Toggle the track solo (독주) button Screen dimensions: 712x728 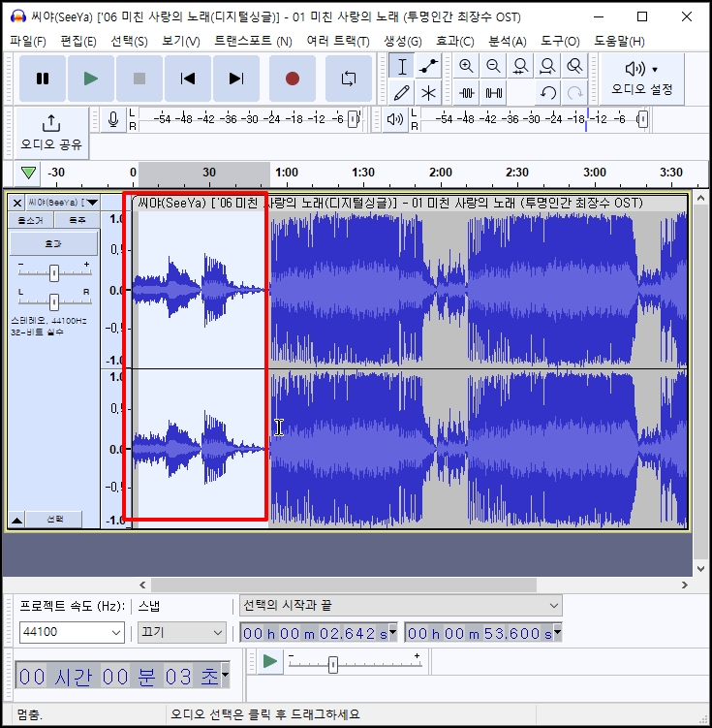(x=77, y=220)
